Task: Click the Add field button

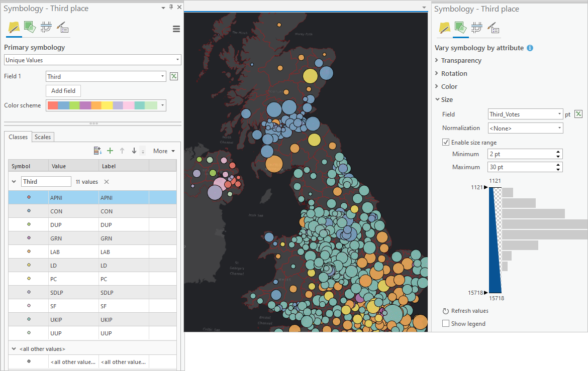Action: coord(63,91)
